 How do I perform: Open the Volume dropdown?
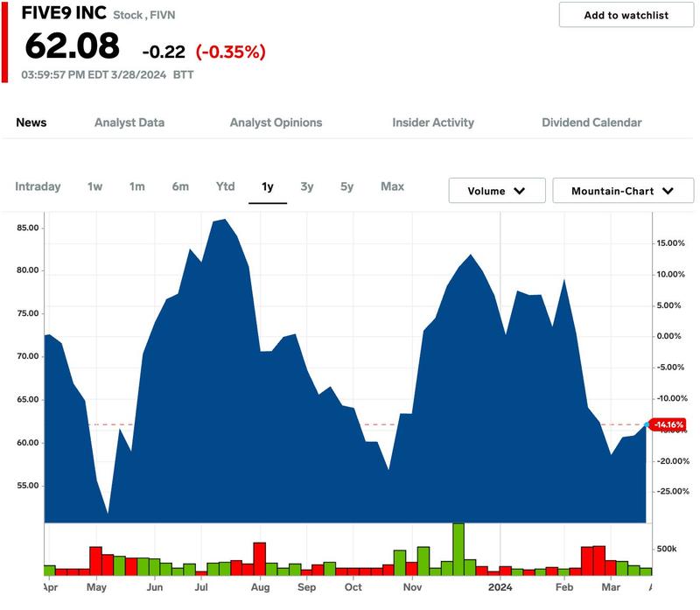[x=497, y=191]
